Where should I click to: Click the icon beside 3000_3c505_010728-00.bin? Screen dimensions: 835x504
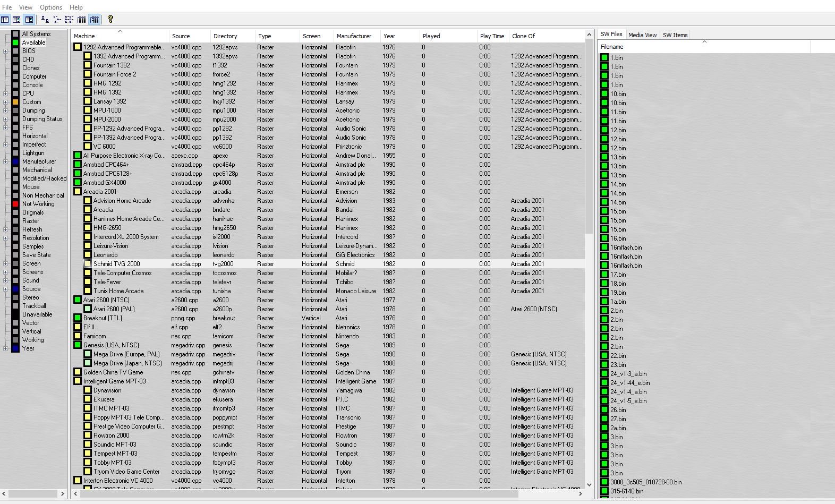click(604, 482)
